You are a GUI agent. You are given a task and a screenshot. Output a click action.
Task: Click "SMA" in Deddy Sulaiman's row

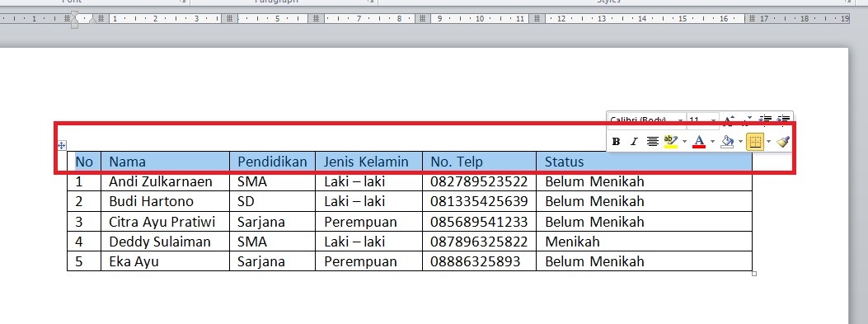[252, 242]
